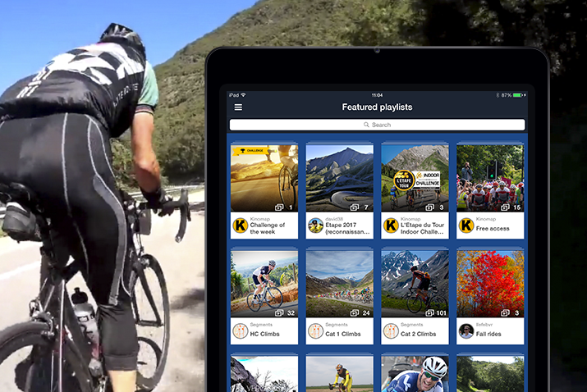Click the Bluetooth icon in status bar
Screen dimensions: 587x392
click(x=498, y=95)
